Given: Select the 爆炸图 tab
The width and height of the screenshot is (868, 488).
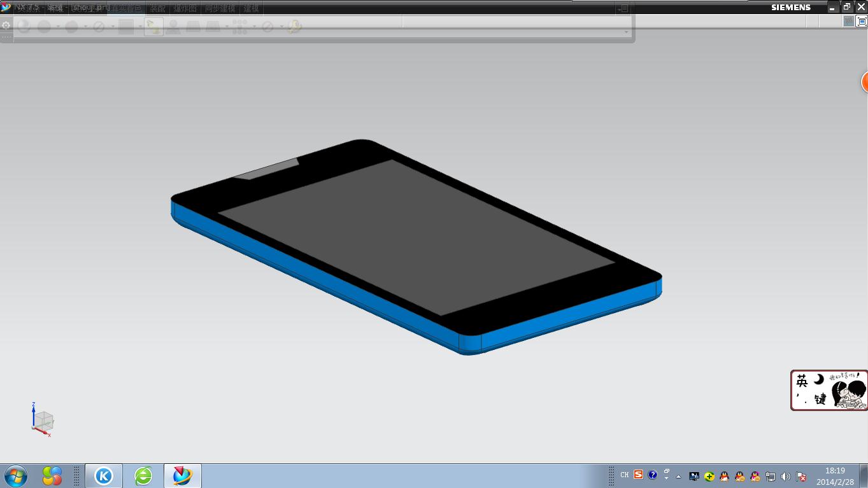Looking at the screenshot, I should (x=185, y=8).
